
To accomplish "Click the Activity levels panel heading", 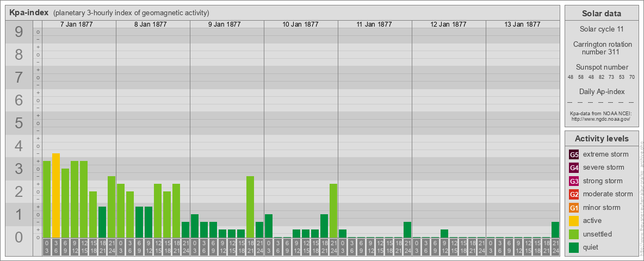I will [602, 139].
